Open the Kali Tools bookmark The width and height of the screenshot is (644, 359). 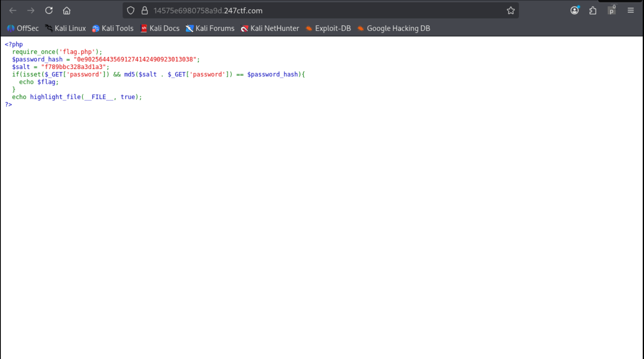113,28
